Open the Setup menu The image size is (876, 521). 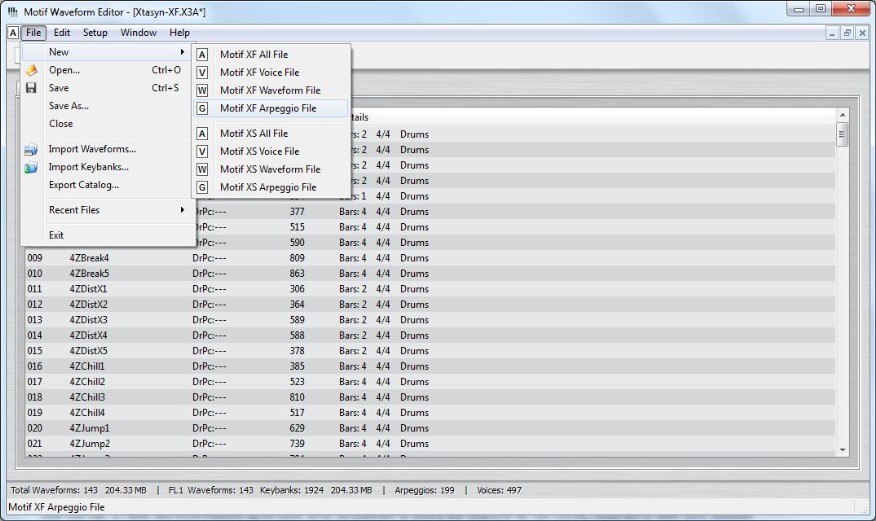(x=95, y=33)
